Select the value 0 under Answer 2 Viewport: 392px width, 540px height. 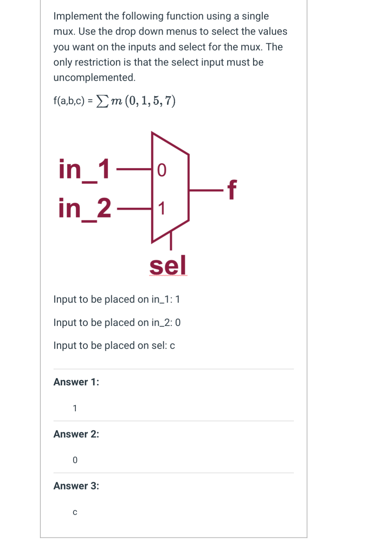(x=75, y=460)
